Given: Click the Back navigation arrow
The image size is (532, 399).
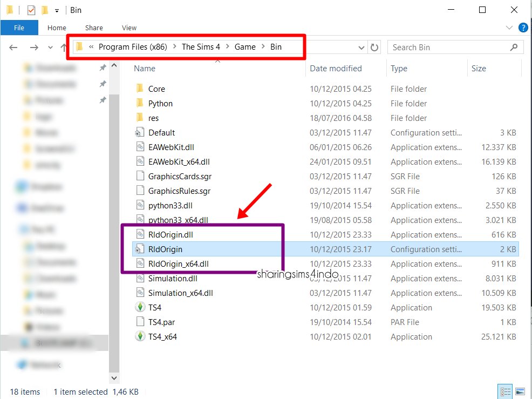Looking at the screenshot, I should 13,48.
